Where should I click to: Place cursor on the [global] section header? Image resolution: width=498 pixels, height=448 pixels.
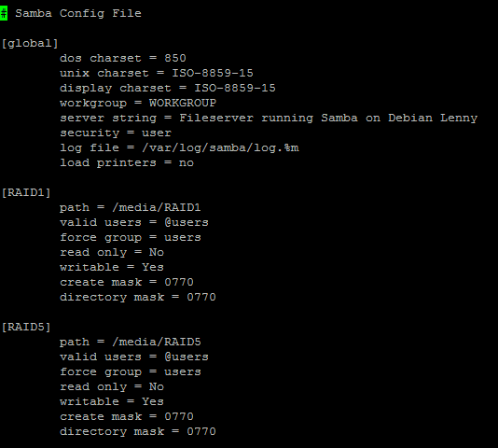click(30, 43)
